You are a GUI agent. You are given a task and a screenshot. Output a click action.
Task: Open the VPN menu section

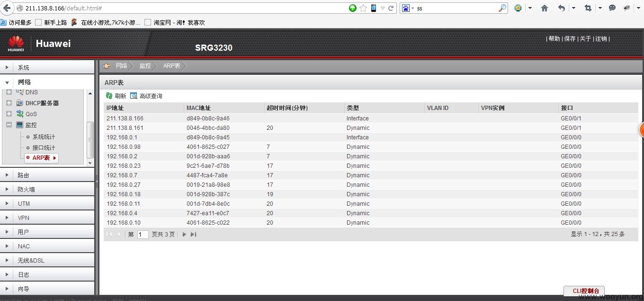tap(23, 218)
